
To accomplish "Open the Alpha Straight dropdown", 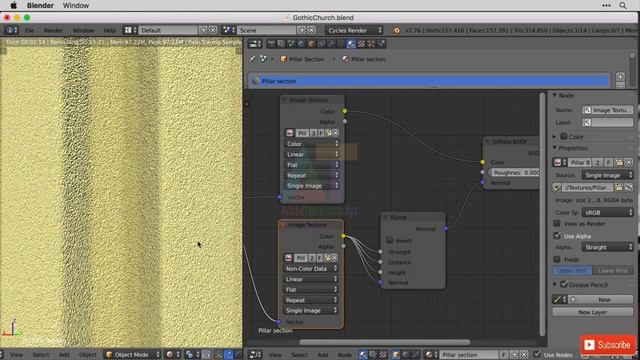I will [607, 247].
